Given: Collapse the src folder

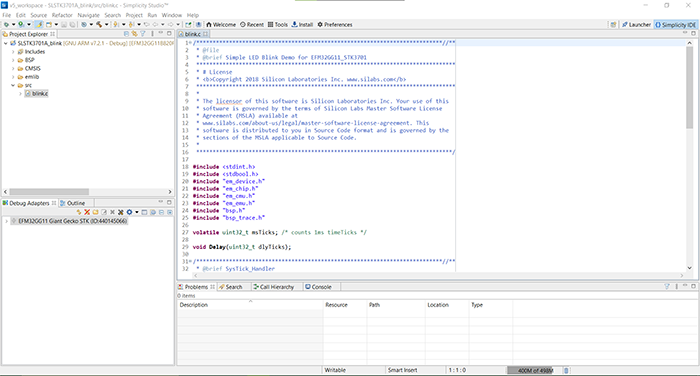Looking at the screenshot, I should pyautogui.click(x=13, y=85).
